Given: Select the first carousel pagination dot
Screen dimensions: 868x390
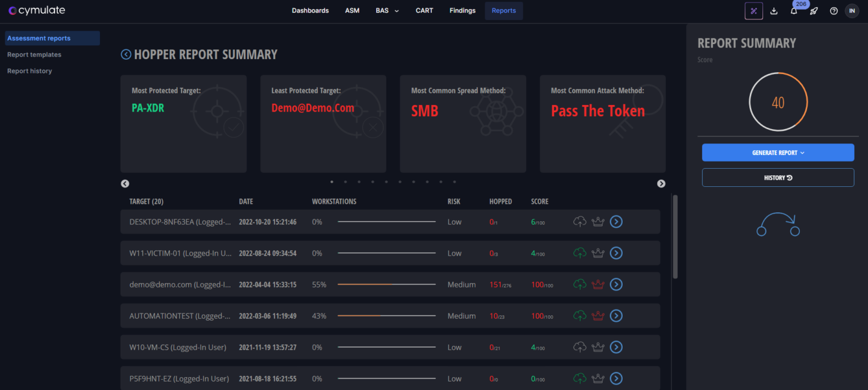Looking at the screenshot, I should 332,181.
